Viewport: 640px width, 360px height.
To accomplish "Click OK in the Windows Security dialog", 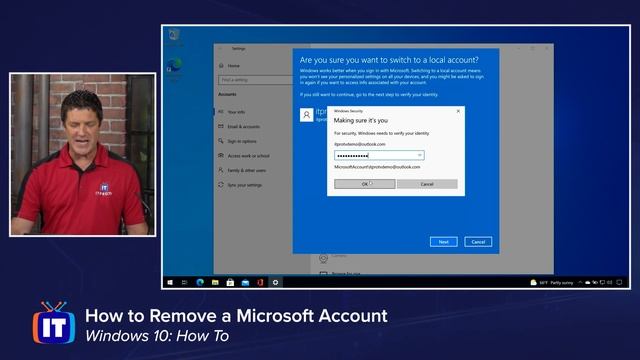I will point(364,184).
